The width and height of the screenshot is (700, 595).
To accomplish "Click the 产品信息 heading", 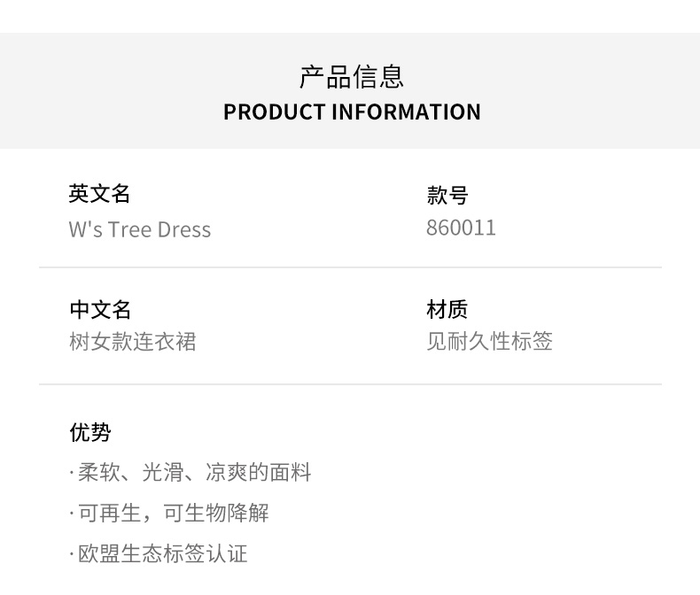I will coord(351,77).
